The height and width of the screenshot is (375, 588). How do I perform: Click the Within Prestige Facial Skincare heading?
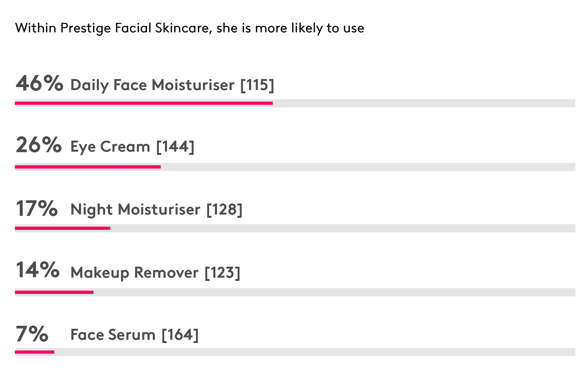190,28
